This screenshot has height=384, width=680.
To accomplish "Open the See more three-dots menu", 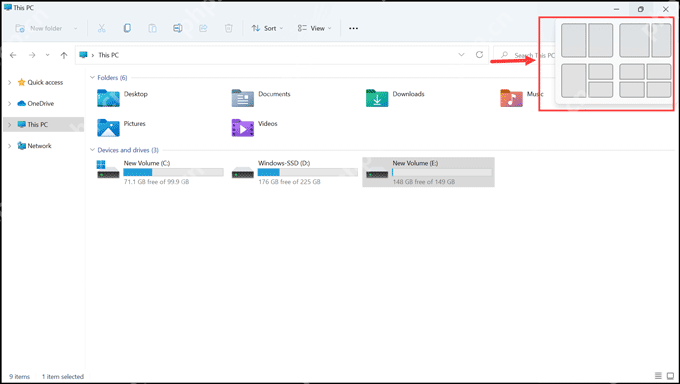I will [x=353, y=28].
